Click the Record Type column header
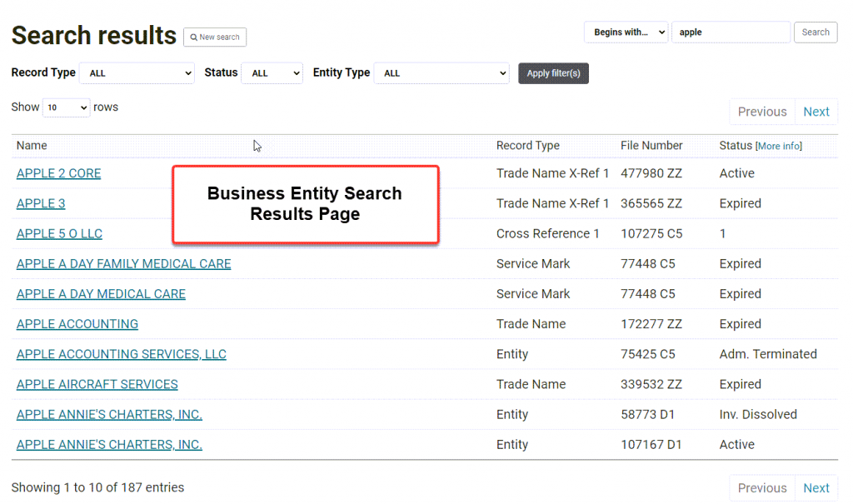853x504 pixels. pyautogui.click(x=527, y=145)
